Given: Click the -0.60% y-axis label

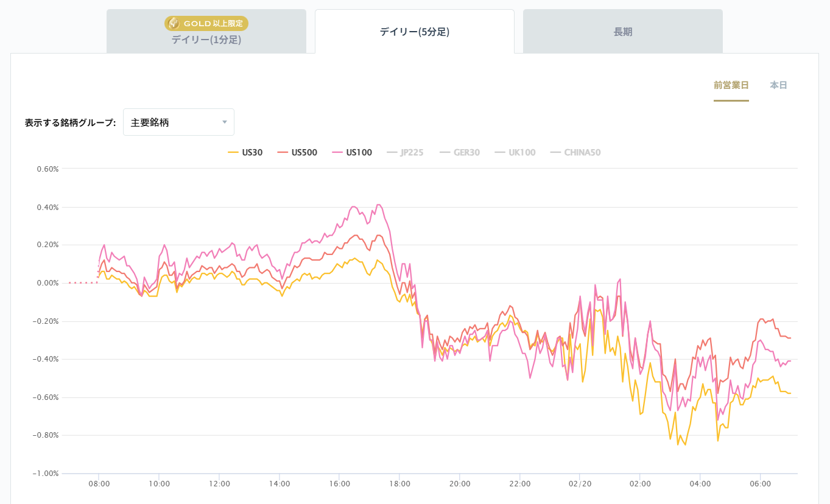Looking at the screenshot, I should pos(47,397).
